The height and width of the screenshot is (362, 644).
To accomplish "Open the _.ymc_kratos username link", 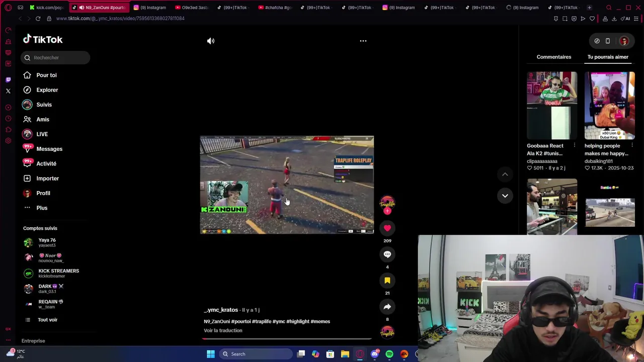I will [221, 310].
